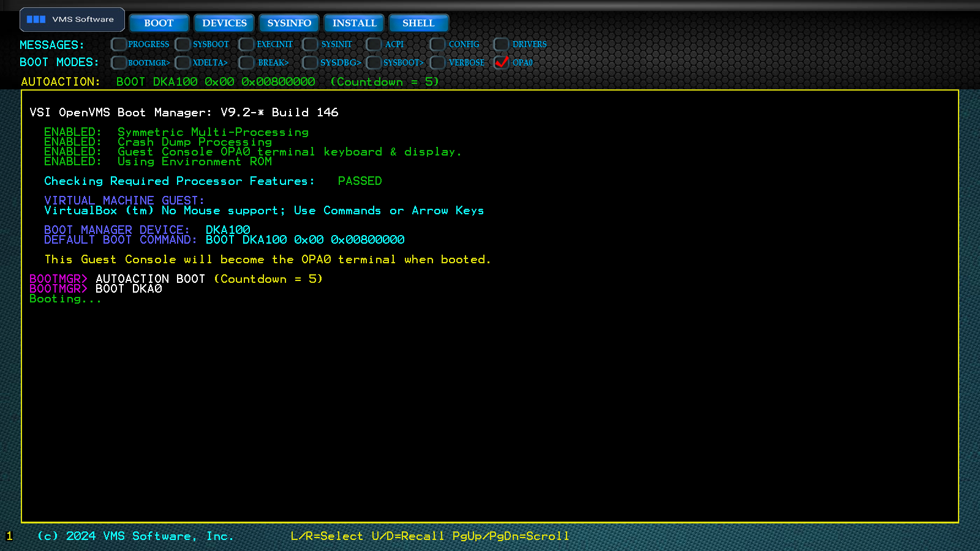Click 'VirtualBox (tm) No Mouse support' line
The width and height of the screenshot is (980, 551).
pos(264,211)
